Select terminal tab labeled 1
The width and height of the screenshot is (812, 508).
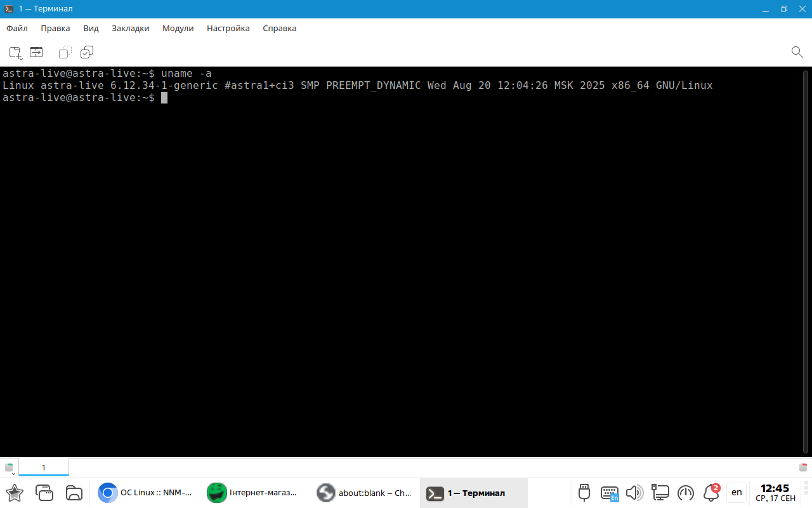tap(44, 467)
